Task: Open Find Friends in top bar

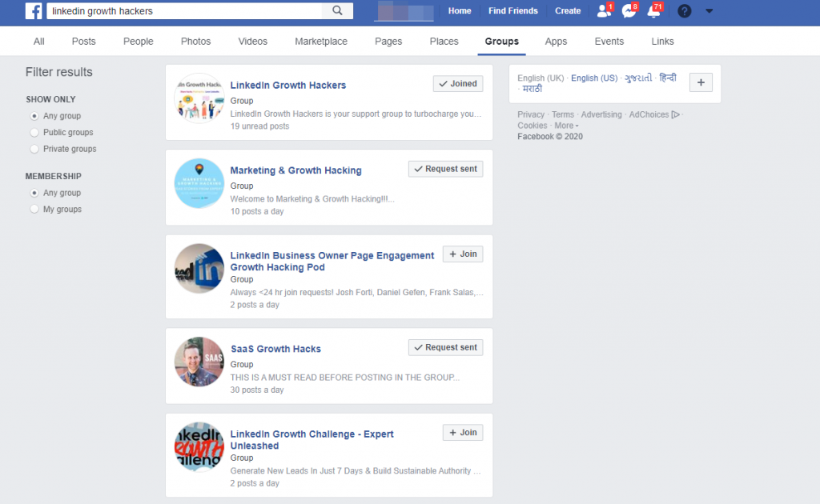Action: (x=513, y=10)
